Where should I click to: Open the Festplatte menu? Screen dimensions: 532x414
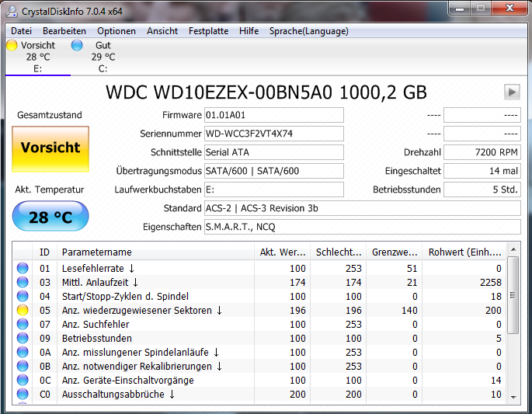(208, 31)
